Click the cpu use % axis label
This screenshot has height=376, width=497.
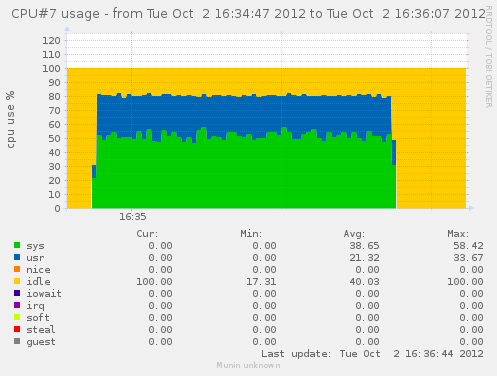coord(10,119)
